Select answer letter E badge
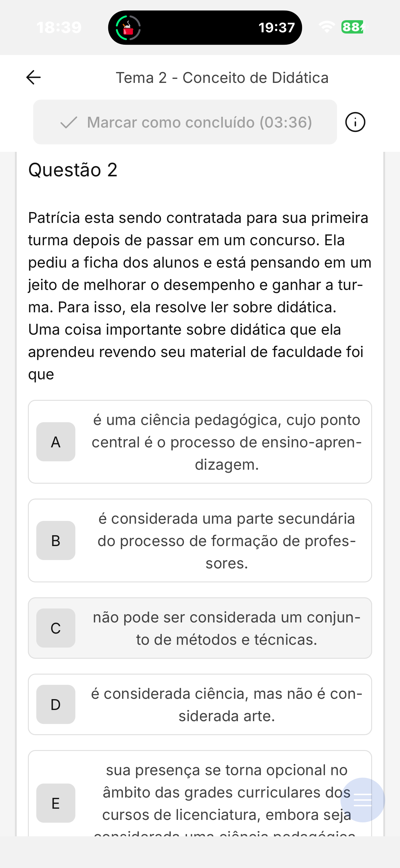 [56, 803]
